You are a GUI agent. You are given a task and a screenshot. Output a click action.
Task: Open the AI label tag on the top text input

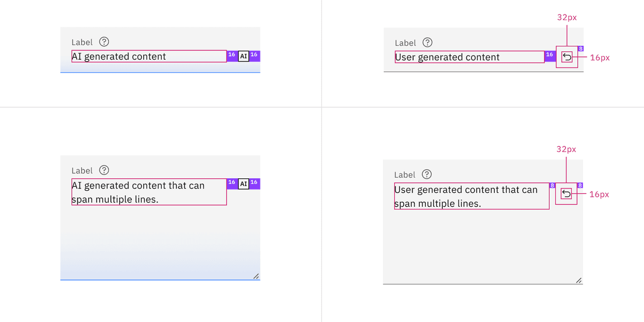pyautogui.click(x=243, y=56)
